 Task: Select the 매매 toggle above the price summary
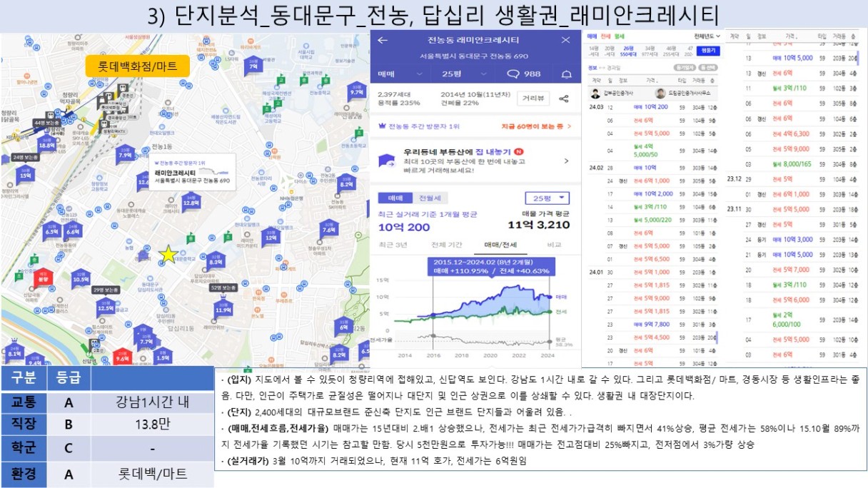[x=396, y=198]
